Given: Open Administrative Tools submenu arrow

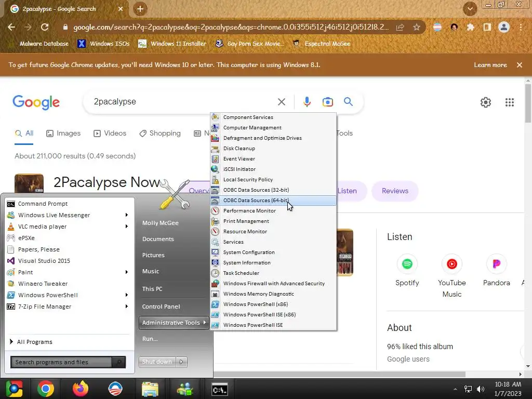Looking at the screenshot, I should coord(205,322).
